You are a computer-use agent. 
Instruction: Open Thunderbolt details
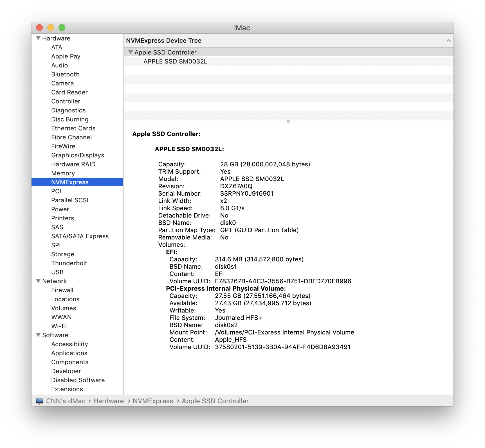(x=69, y=263)
